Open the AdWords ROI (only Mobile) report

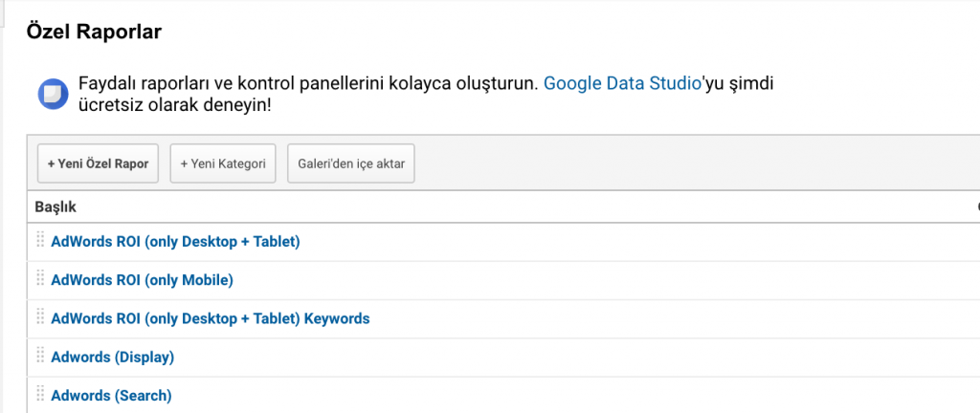point(142,280)
